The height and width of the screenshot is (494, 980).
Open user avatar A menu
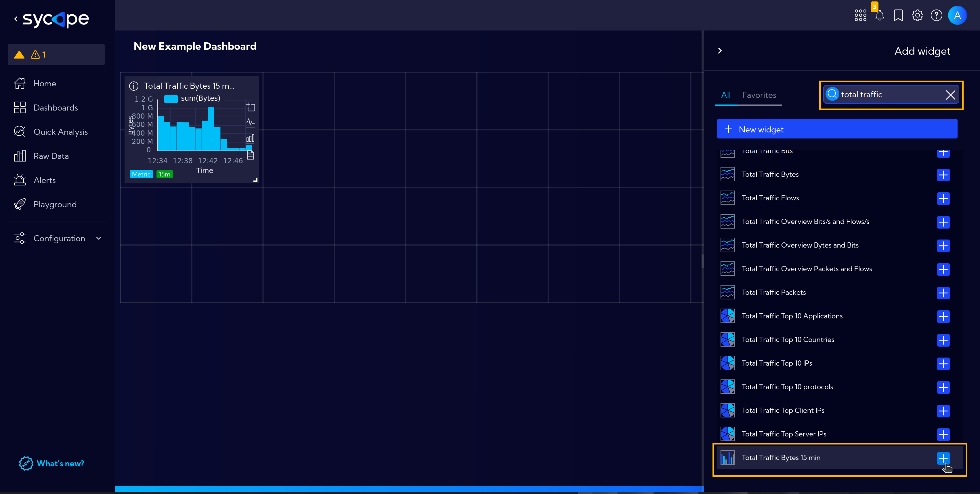click(957, 15)
